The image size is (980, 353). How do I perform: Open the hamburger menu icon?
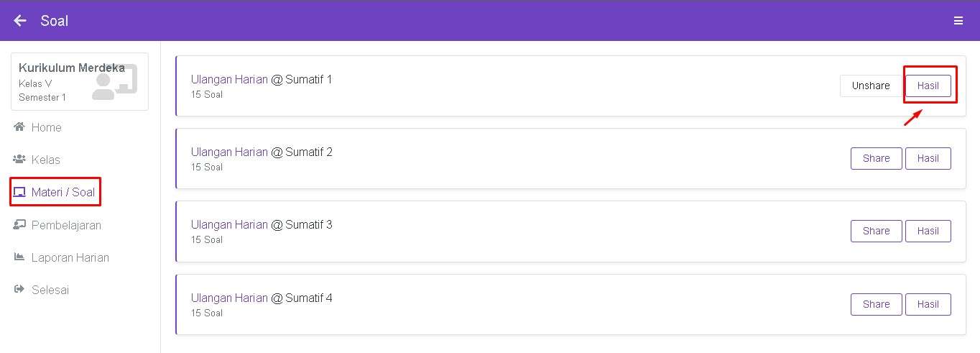click(x=958, y=21)
